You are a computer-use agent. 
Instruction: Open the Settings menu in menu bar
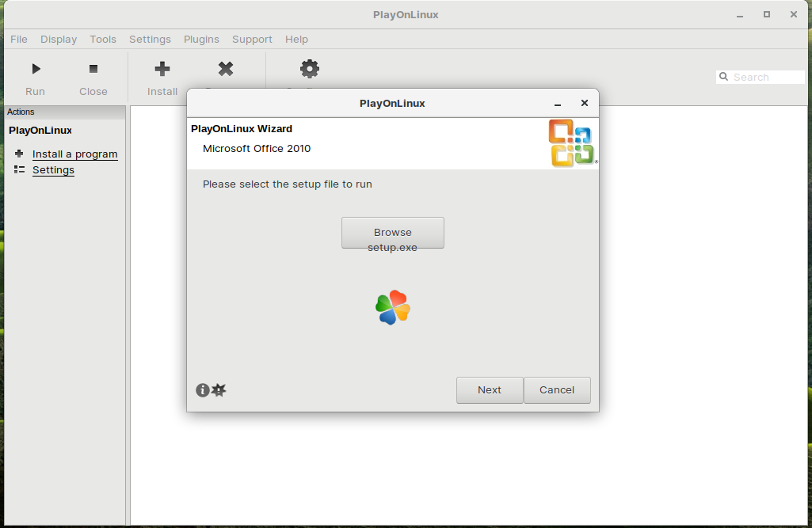[x=150, y=40]
